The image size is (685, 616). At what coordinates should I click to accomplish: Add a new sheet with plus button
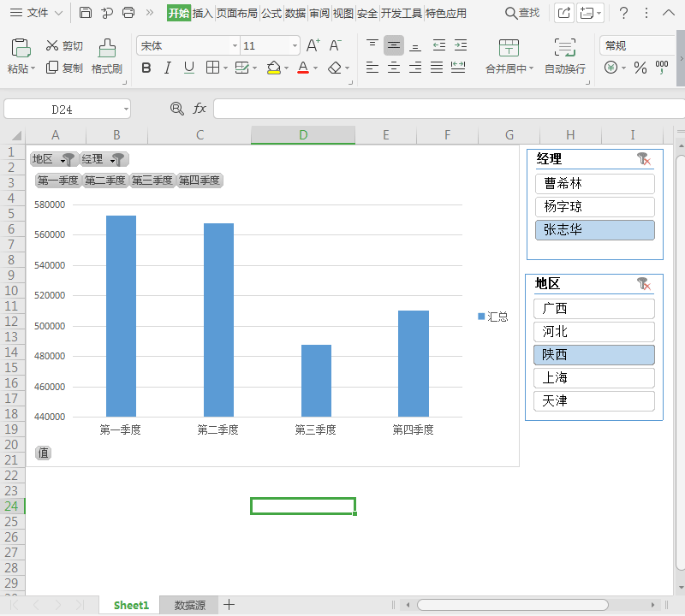tap(229, 605)
